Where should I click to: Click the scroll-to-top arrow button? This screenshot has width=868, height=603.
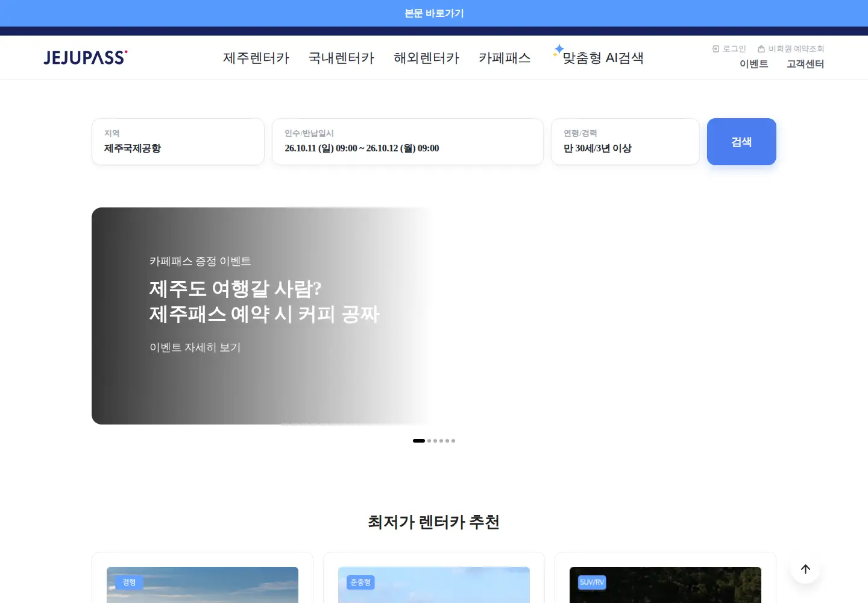[805, 569]
